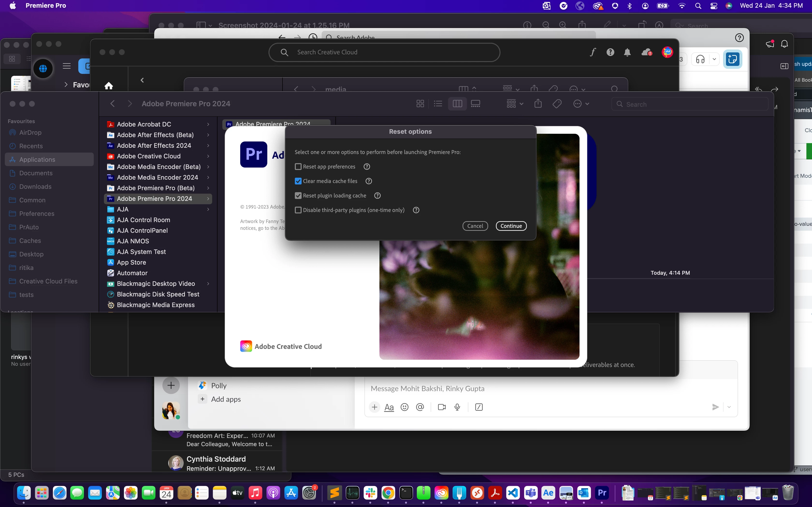Open Finder more actions dropdown
The image size is (812, 507).
581,104
